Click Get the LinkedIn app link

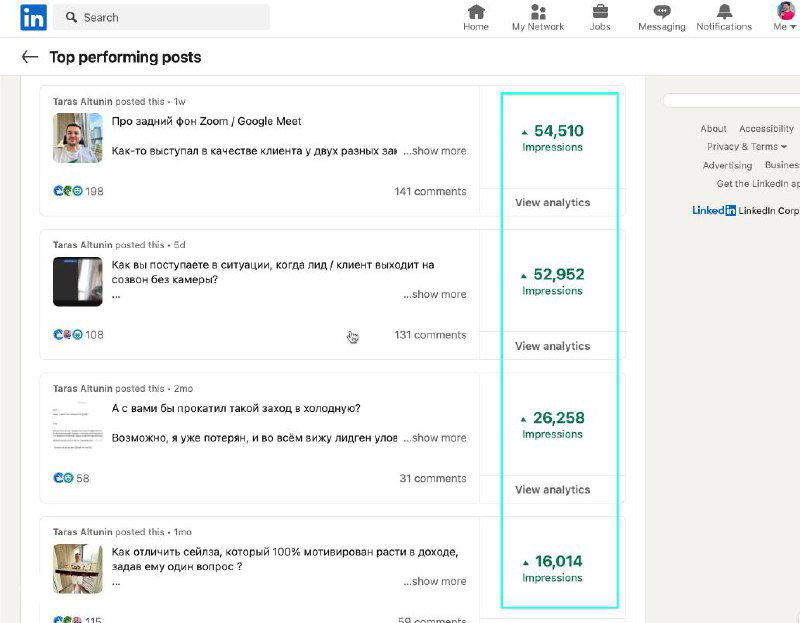(x=756, y=184)
